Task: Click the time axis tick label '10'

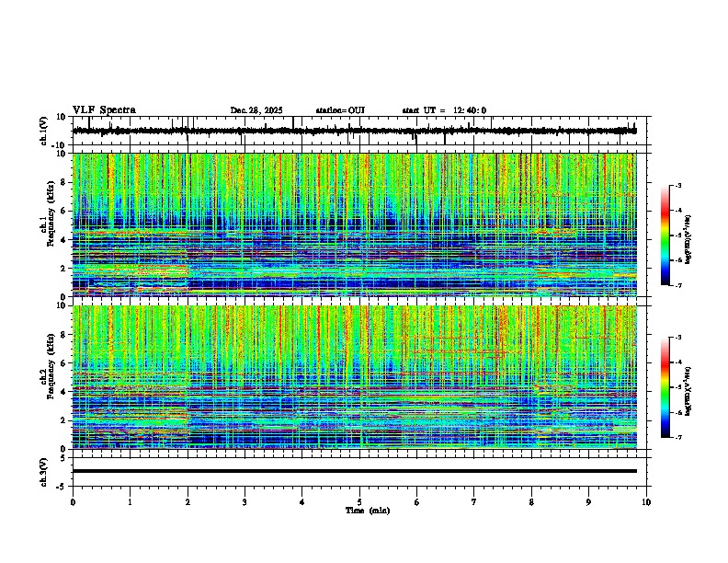Action: click(x=646, y=502)
